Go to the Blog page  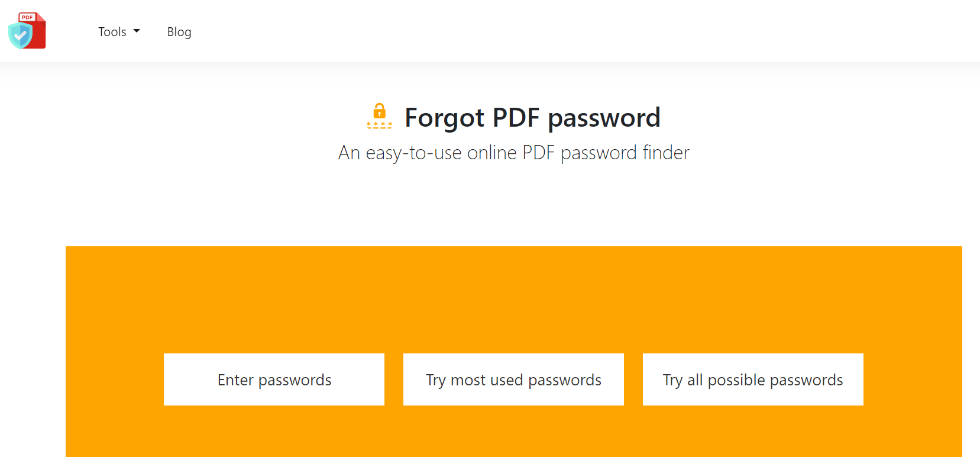point(179,32)
